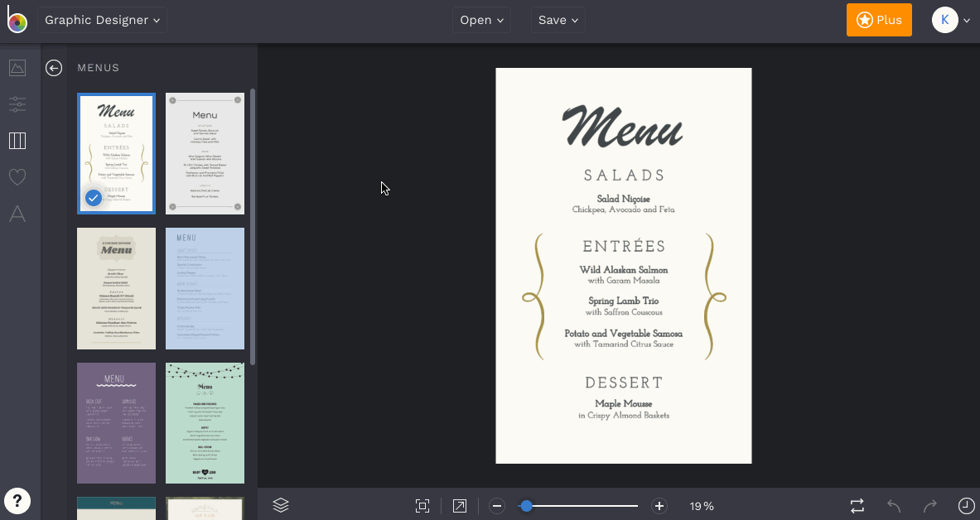The height and width of the screenshot is (520, 980).
Task: Click the Chickpea, Avocado and Feta text
Action: point(624,210)
